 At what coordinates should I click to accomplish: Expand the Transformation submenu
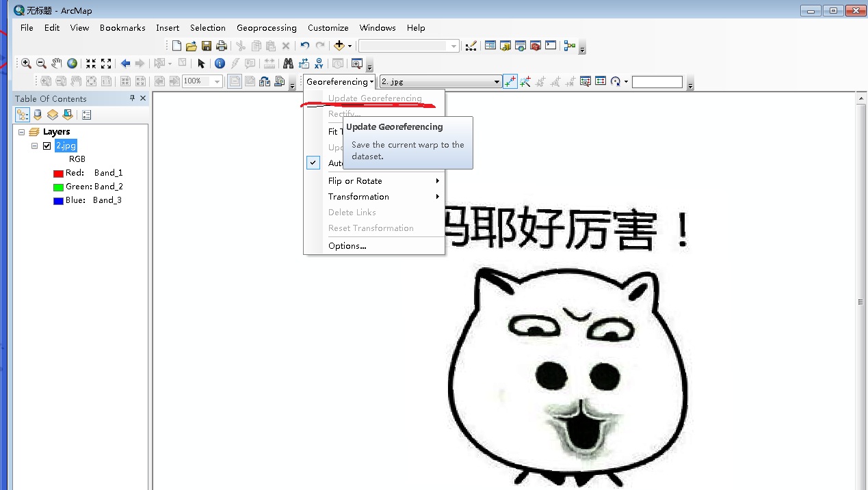click(358, 197)
